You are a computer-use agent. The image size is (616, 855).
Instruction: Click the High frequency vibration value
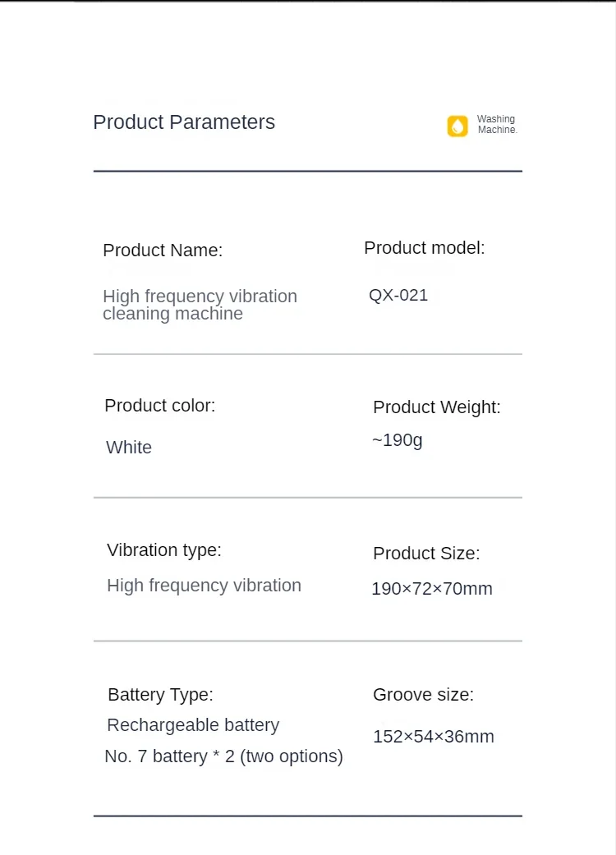(x=205, y=586)
